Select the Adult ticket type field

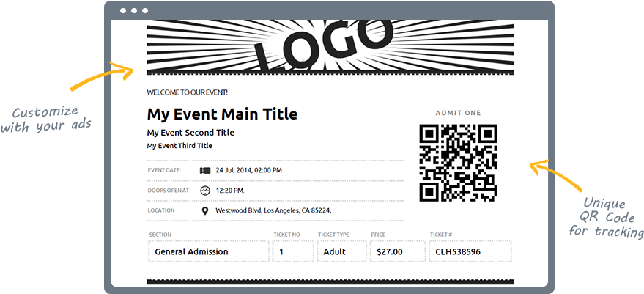click(x=341, y=251)
